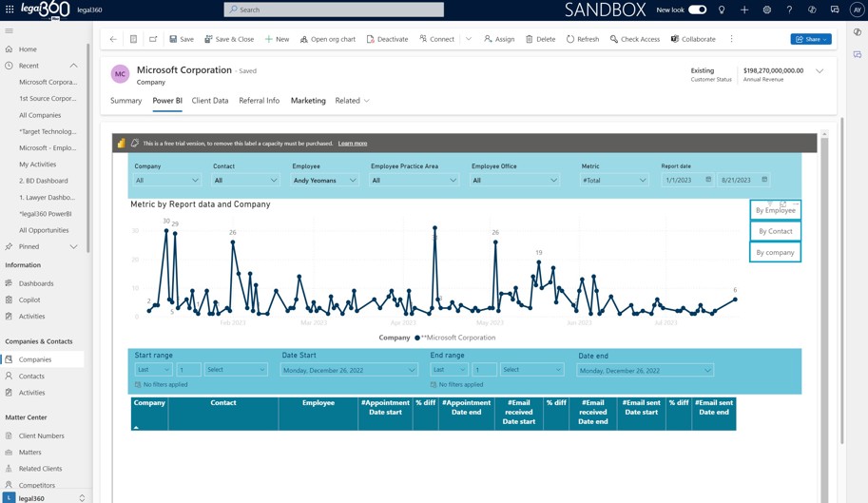Refresh the record
This screenshot has height=503, width=868.
pyautogui.click(x=583, y=39)
